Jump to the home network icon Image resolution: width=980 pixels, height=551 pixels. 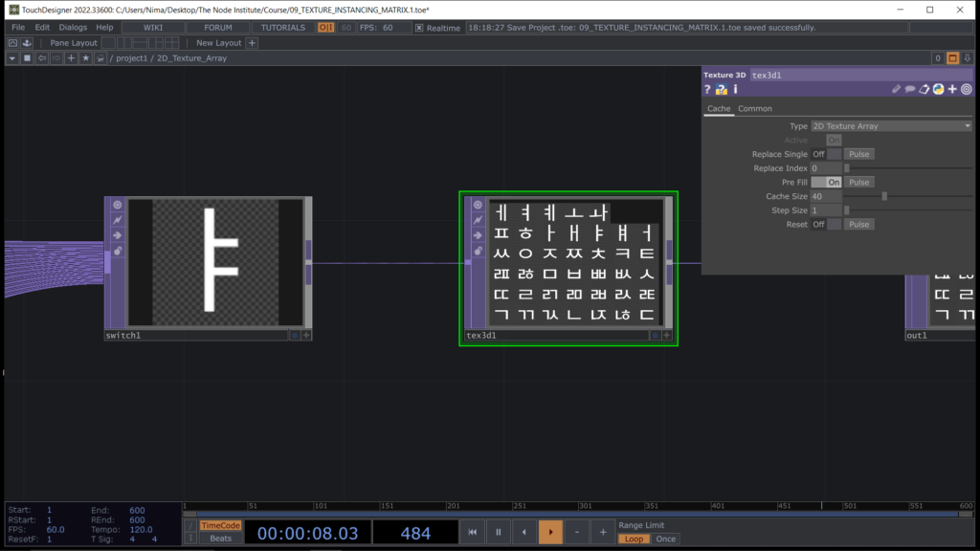tap(100, 58)
